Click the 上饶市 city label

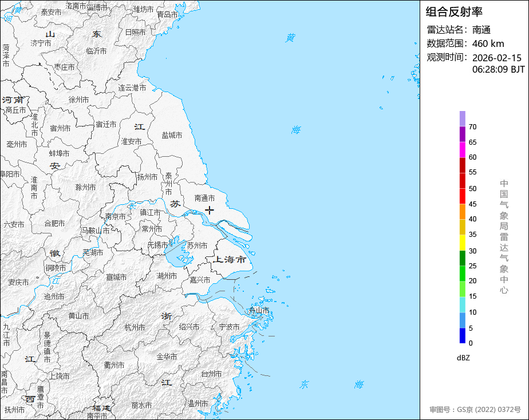click(x=60, y=376)
